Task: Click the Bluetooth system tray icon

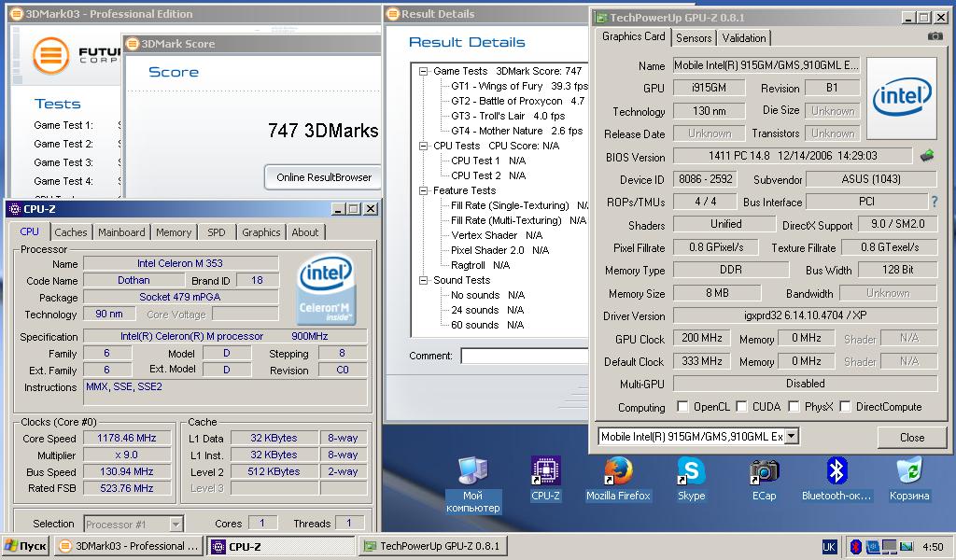Action: [x=855, y=547]
